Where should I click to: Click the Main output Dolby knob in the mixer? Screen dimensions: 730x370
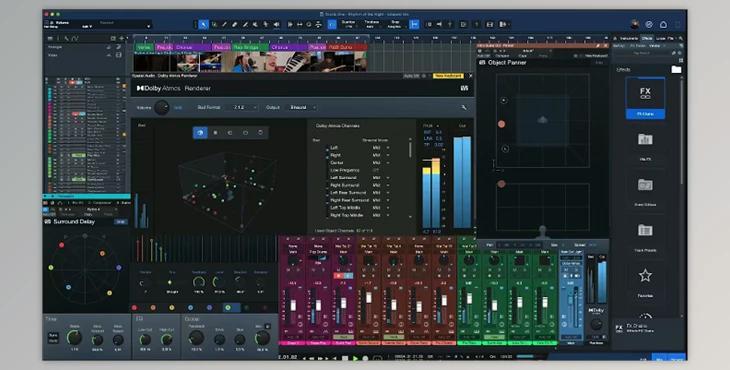pos(596,324)
